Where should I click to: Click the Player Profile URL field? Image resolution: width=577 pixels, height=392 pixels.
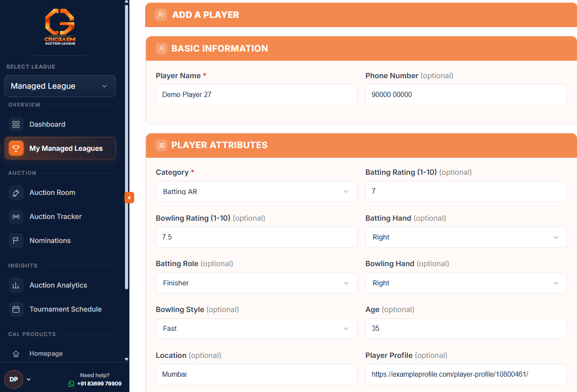click(466, 375)
